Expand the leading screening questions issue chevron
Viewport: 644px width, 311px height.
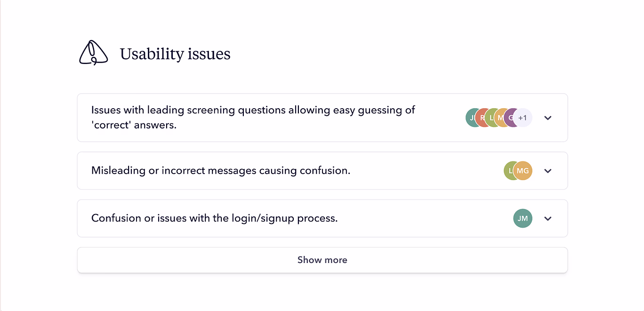pyautogui.click(x=547, y=118)
